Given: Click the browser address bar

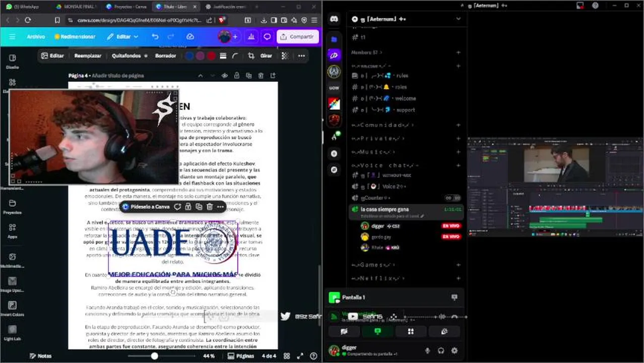Looking at the screenshot, I should pos(140,20).
